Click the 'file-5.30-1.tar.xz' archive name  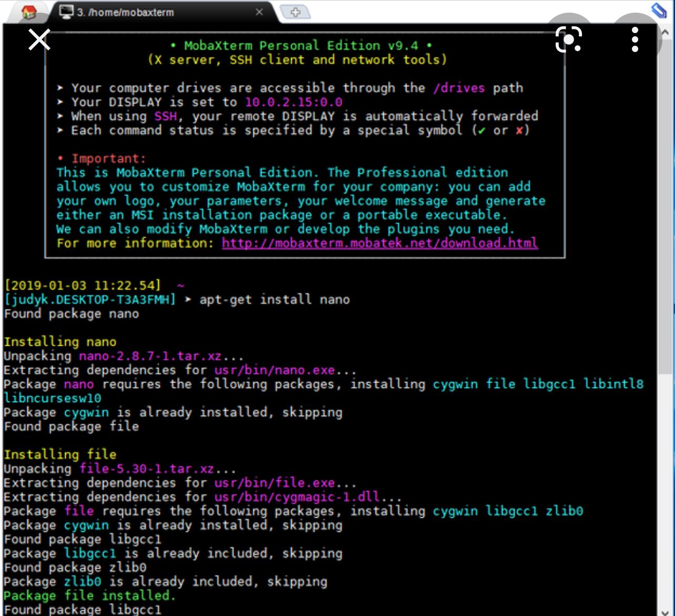click(147, 469)
